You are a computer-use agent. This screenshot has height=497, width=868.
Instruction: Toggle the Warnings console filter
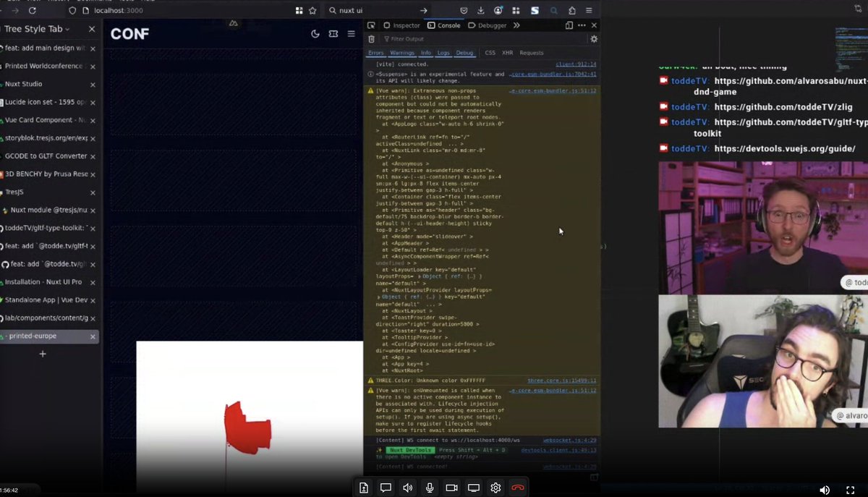coord(402,53)
